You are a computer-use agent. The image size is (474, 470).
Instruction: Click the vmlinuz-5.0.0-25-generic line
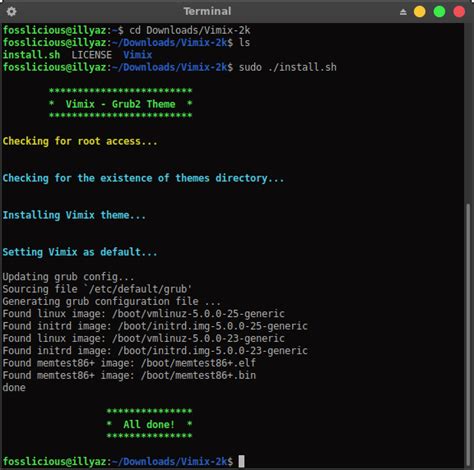pyautogui.click(x=144, y=314)
